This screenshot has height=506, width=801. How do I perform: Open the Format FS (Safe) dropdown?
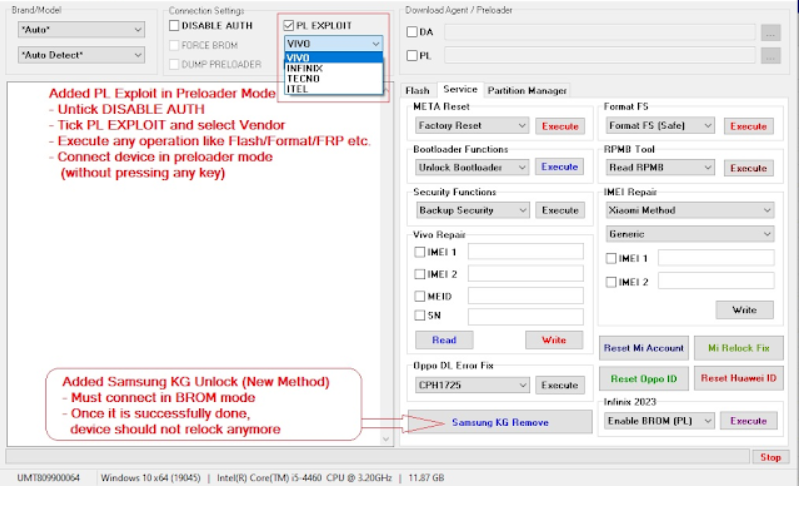coord(659,126)
